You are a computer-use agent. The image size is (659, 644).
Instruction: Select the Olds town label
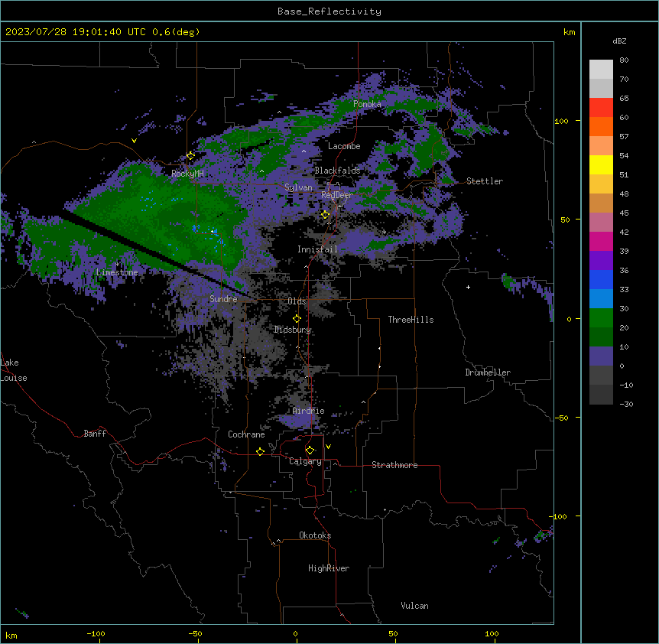[x=297, y=301]
